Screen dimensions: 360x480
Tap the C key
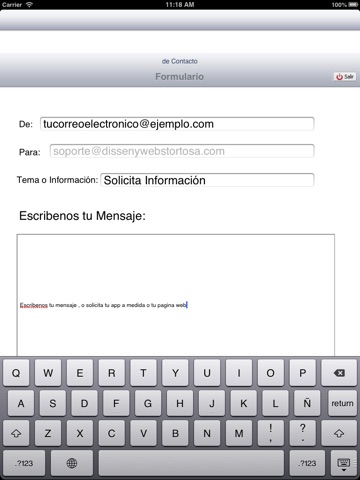tap(112, 433)
